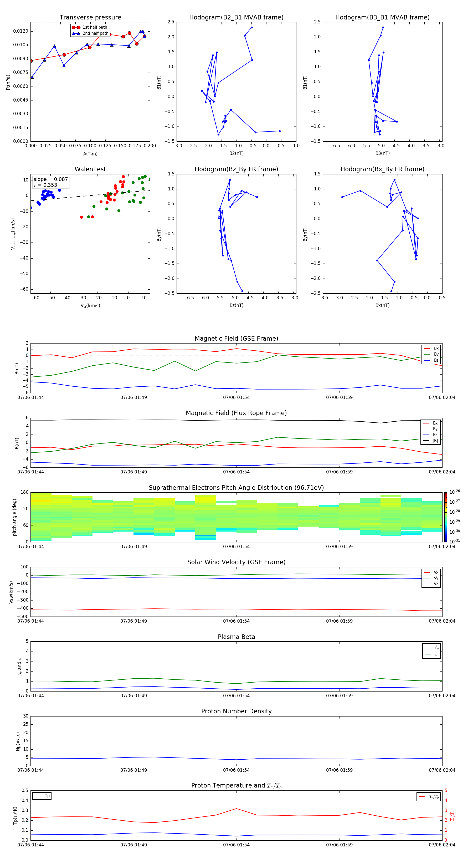Click "07/06 01:54" tick under the Plasma Beta plot
Image resolution: width=473 pixels, height=868 pixels.
click(236, 696)
